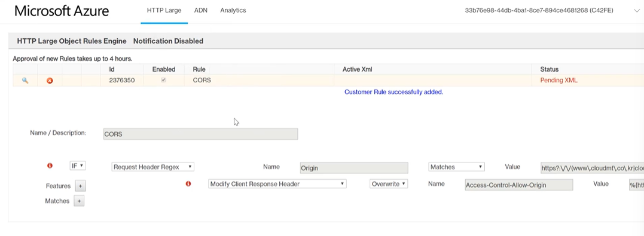Add a match with Matches plus button
Image resolution: width=644 pixels, height=236 pixels.
coord(79,201)
